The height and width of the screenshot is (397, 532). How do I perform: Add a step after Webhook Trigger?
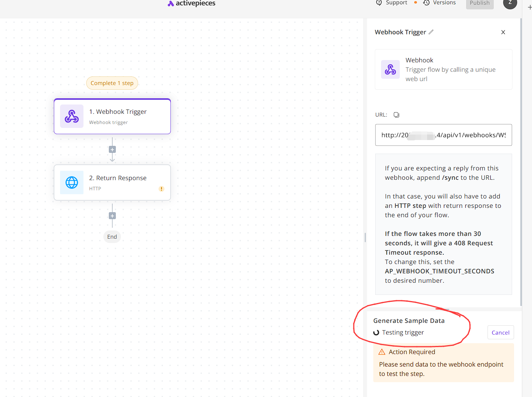(x=112, y=149)
